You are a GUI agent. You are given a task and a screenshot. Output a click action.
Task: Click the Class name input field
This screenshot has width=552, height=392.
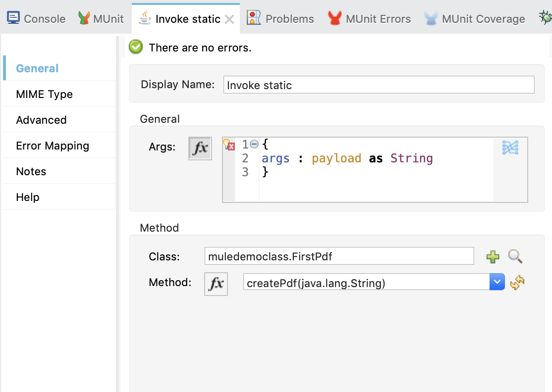click(x=339, y=256)
